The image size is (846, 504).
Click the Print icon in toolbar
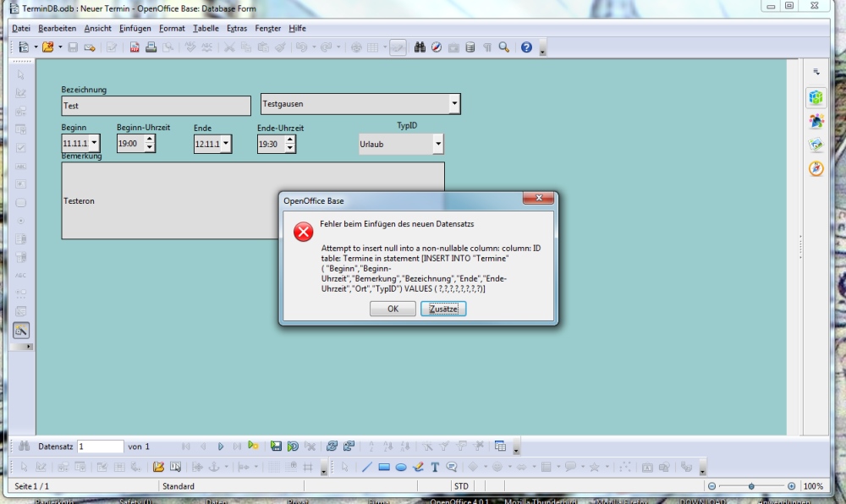click(151, 47)
